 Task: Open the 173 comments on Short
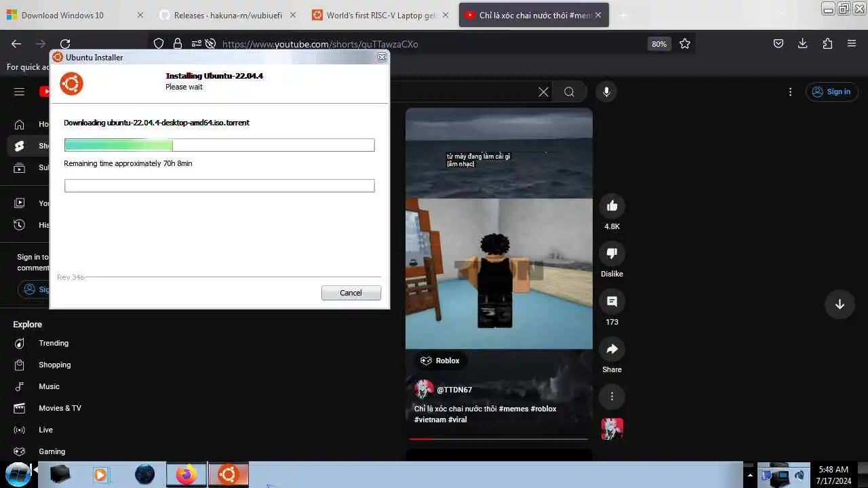click(x=612, y=301)
